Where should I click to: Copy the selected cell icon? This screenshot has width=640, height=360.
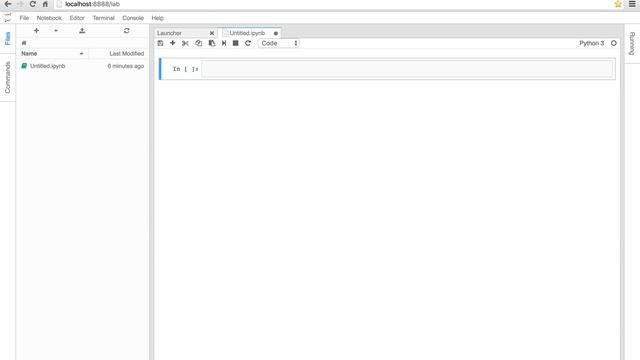coord(198,43)
